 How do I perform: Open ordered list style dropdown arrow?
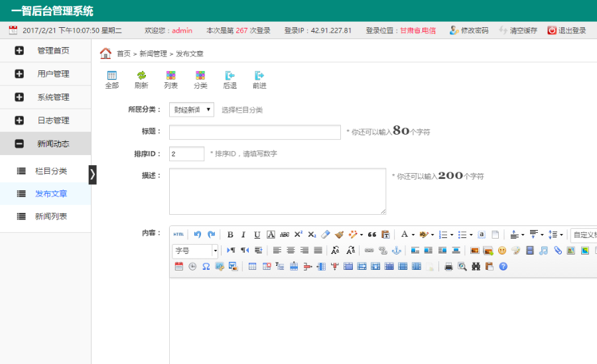[452, 235]
